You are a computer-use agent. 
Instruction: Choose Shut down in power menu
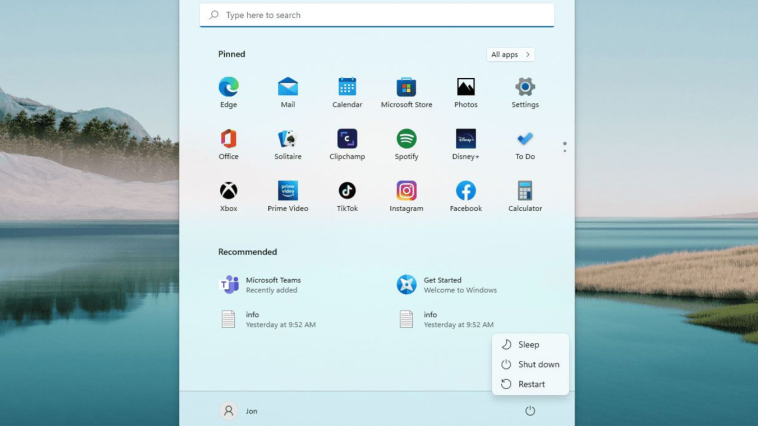[x=530, y=365]
